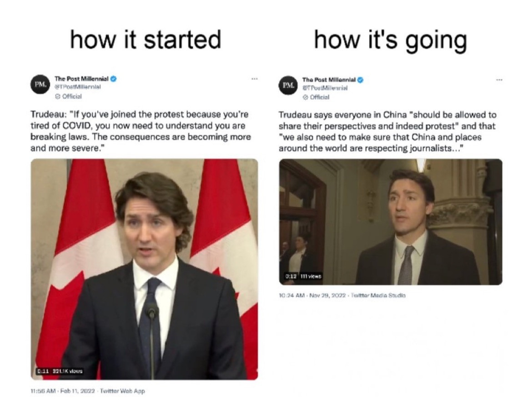Open the three-dot menu on right tweet
The height and width of the screenshot is (416, 532).
(x=499, y=80)
